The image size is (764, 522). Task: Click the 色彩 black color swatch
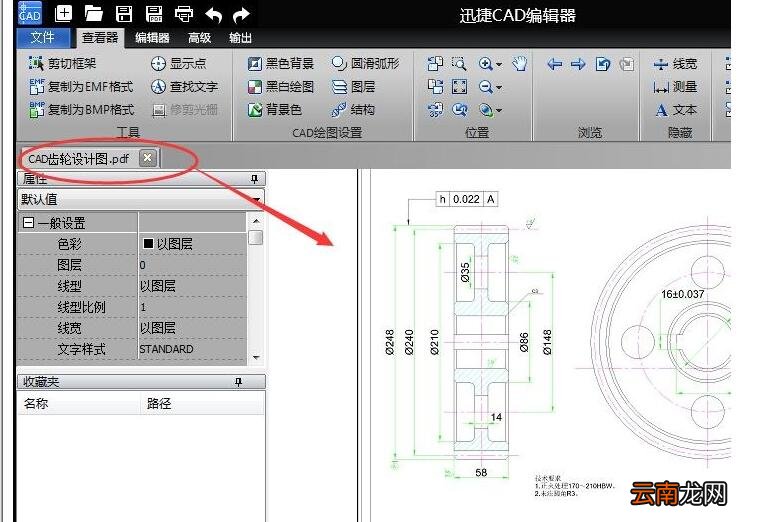(x=149, y=243)
